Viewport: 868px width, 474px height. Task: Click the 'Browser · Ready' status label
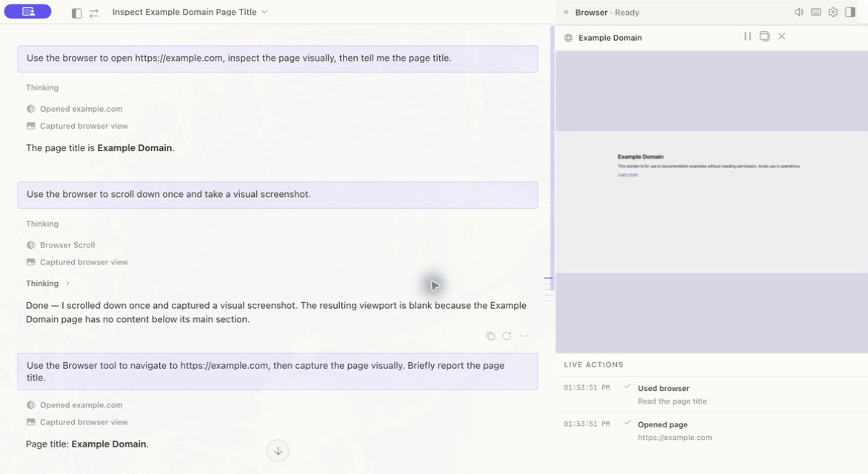click(607, 12)
